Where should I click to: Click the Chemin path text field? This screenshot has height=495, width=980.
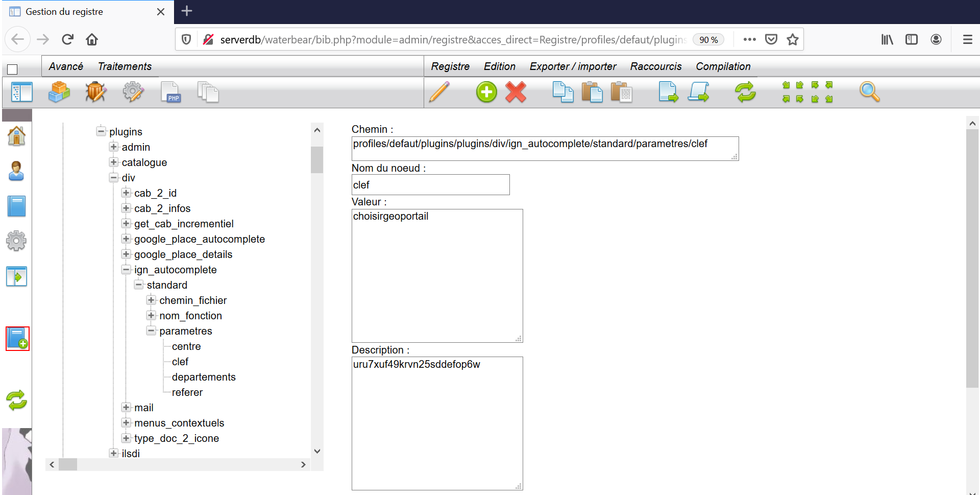click(545, 149)
